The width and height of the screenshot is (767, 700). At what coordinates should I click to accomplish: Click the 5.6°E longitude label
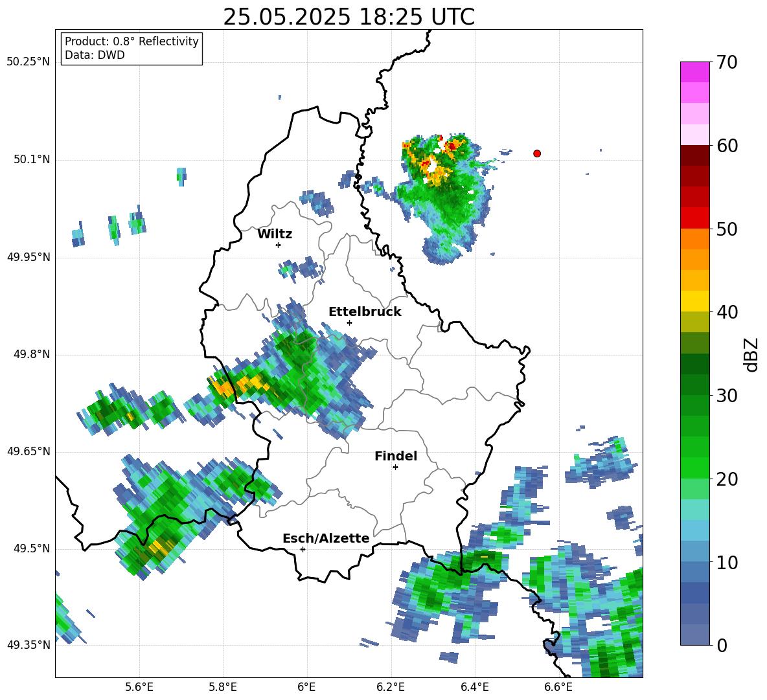coord(139,687)
